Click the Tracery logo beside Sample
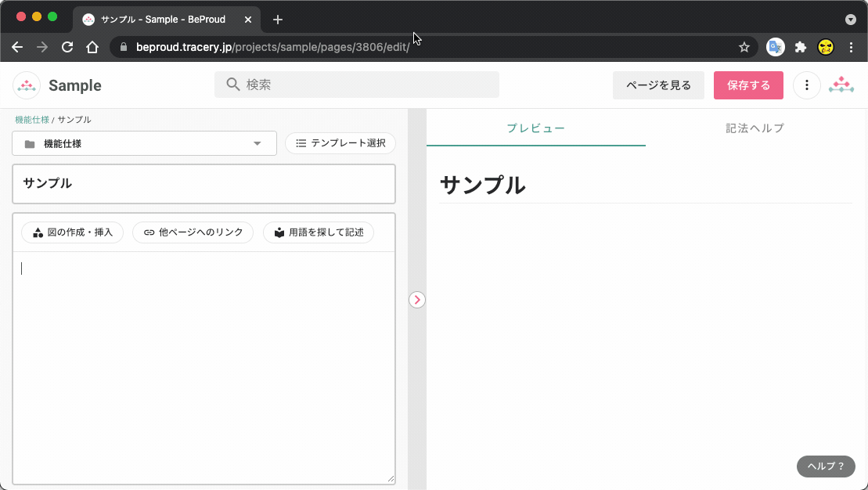The image size is (868, 490). tap(26, 85)
